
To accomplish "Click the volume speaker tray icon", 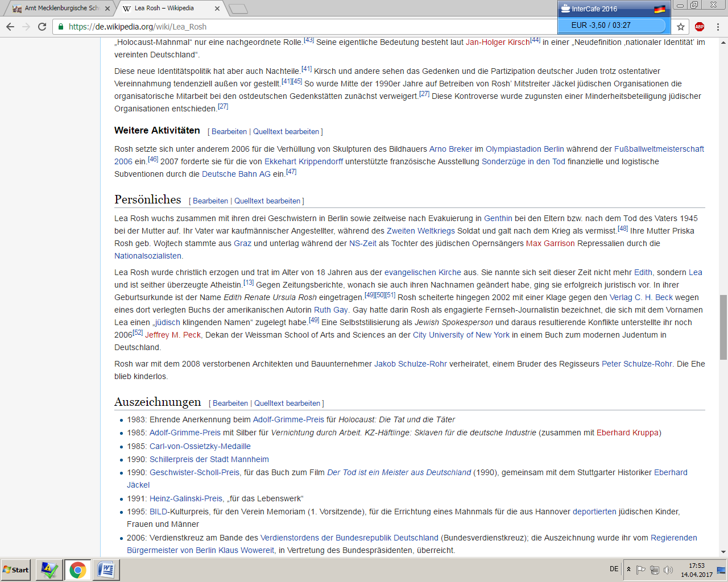I will (x=668, y=569).
